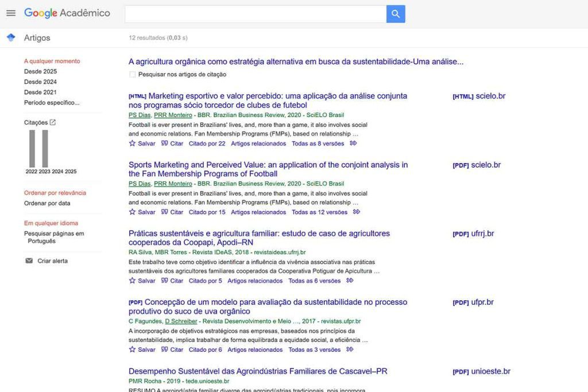Image resolution: width=588 pixels, height=392 pixels.
Task: Enable Pesquisar nos artigos de citação checkbox
Action: [132, 75]
